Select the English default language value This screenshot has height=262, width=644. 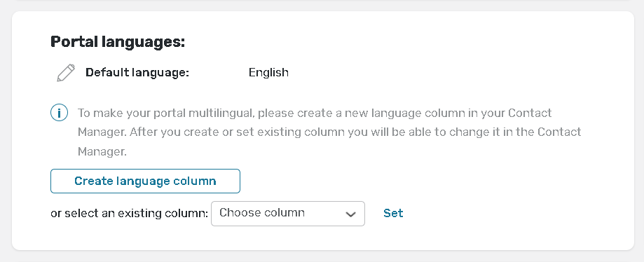(268, 73)
